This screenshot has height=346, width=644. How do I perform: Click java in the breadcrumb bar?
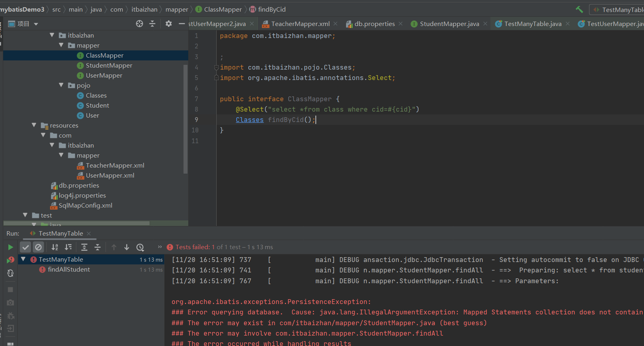point(96,9)
